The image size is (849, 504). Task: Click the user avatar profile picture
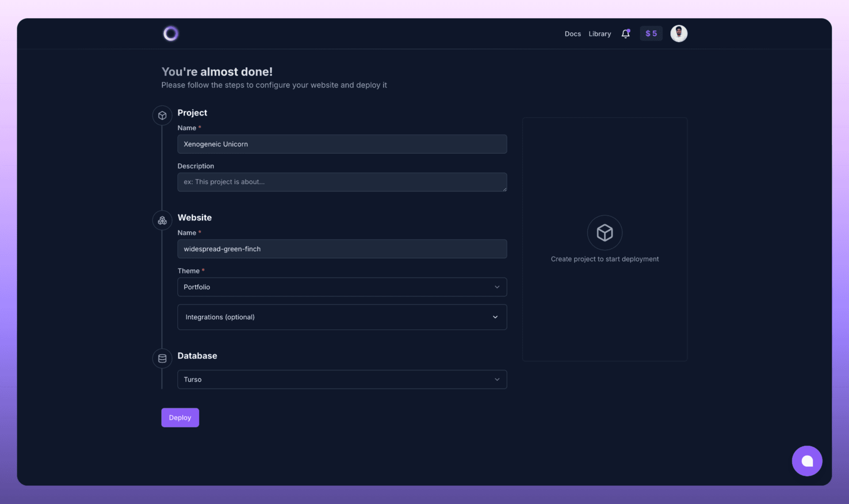click(x=678, y=34)
